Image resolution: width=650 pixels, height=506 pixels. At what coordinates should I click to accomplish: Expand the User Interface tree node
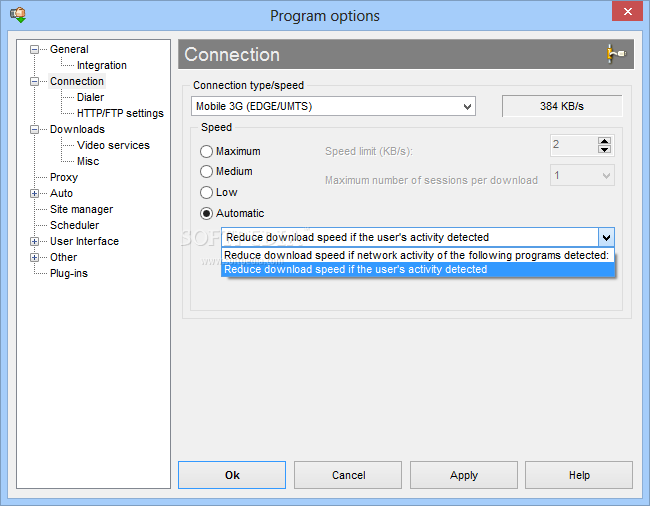pyautogui.click(x=34, y=242)
